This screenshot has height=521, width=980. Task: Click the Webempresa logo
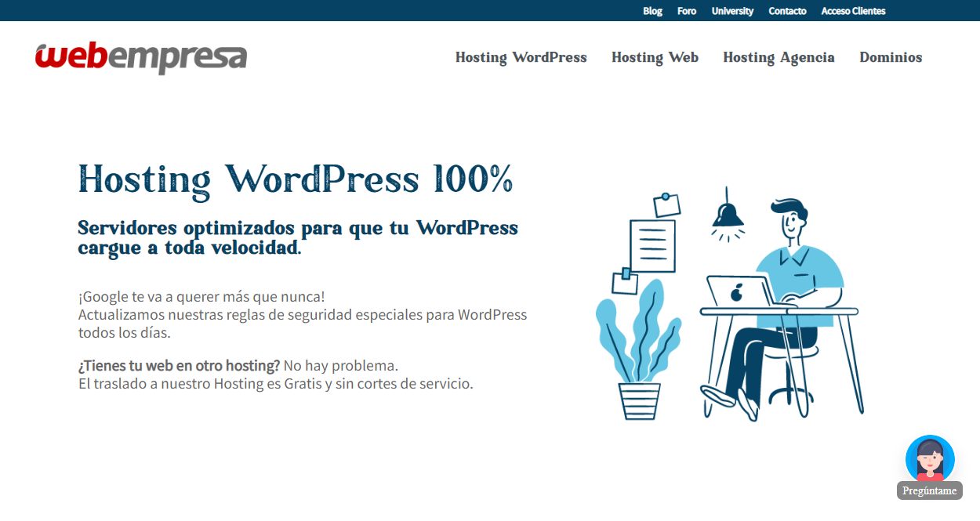click(x=141, y=57)
